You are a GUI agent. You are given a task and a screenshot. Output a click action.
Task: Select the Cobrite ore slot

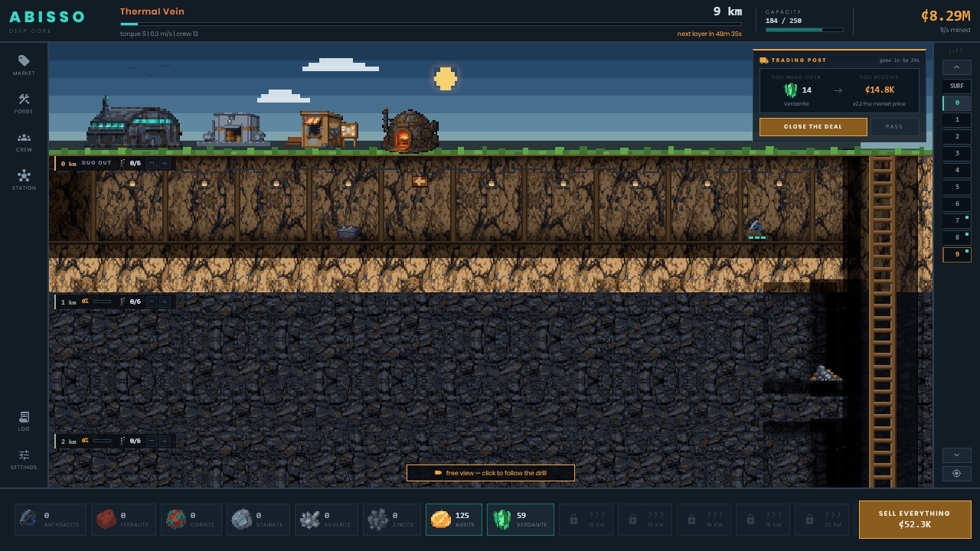coord(192,520)
